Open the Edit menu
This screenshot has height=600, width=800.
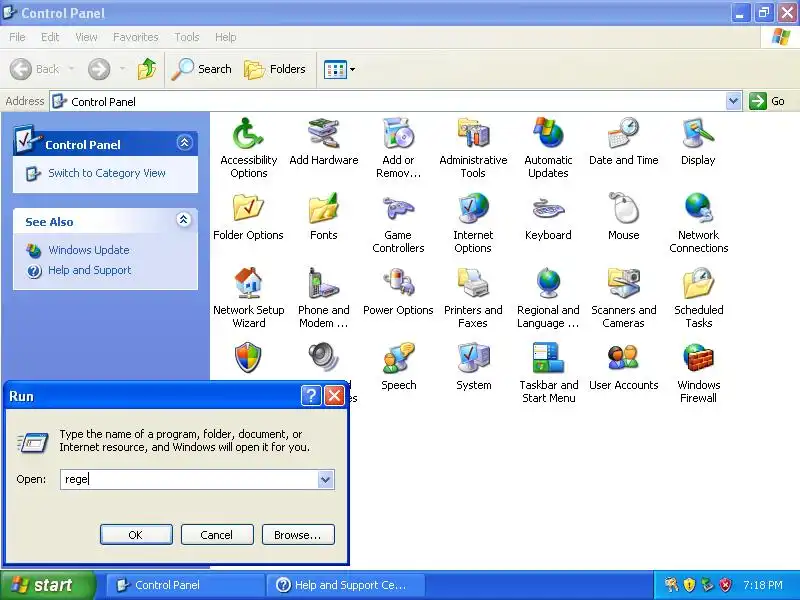click(50, 37)
